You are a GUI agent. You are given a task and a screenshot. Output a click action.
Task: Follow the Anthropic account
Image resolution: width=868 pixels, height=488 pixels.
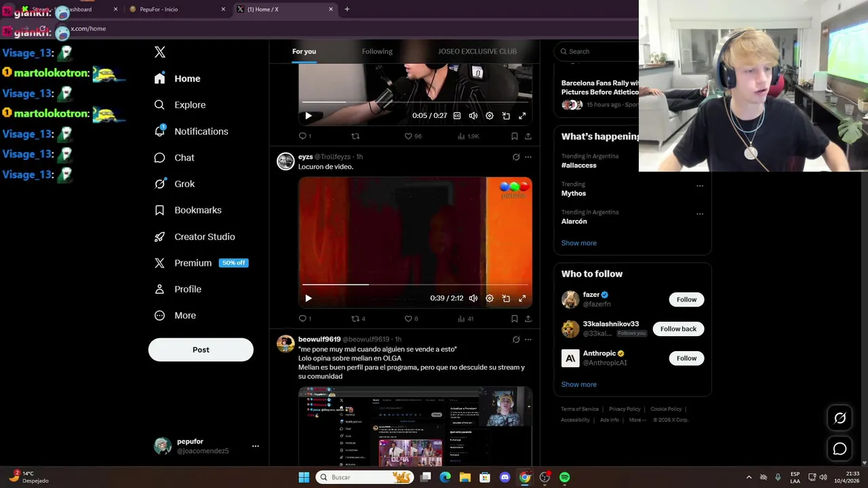tap(686, 358)
